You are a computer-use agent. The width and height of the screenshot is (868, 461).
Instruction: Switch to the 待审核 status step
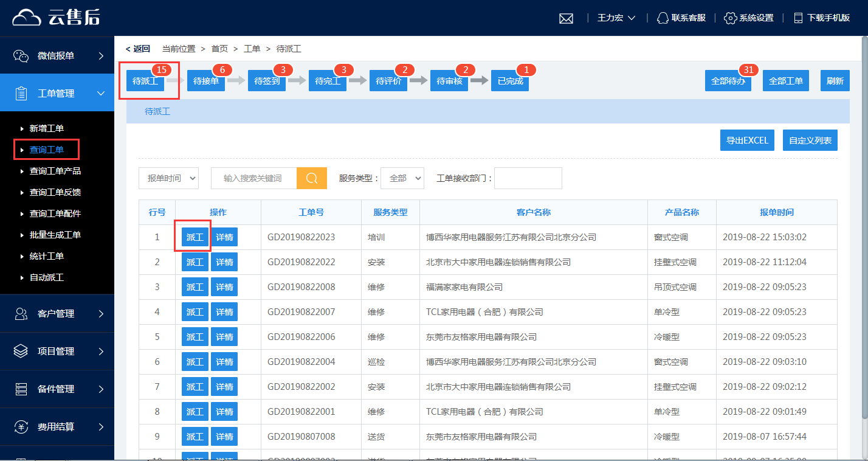click(x=449, y=81)
